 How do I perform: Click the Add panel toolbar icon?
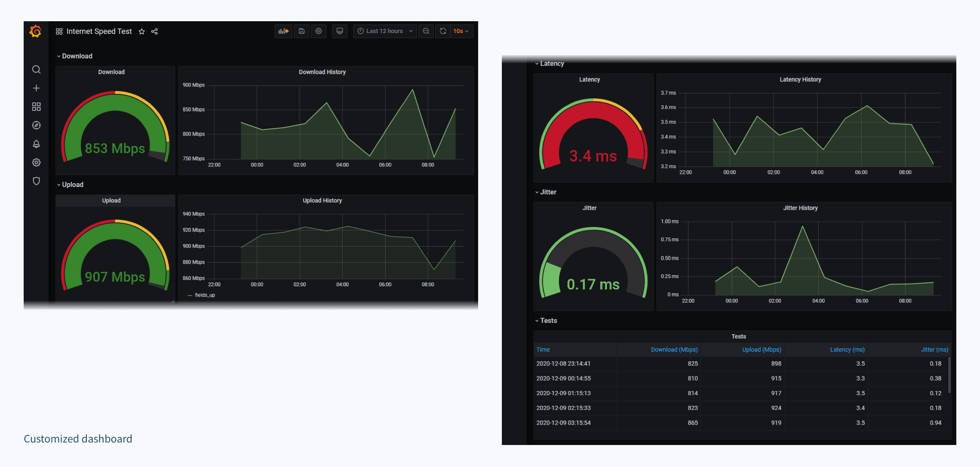283,31
